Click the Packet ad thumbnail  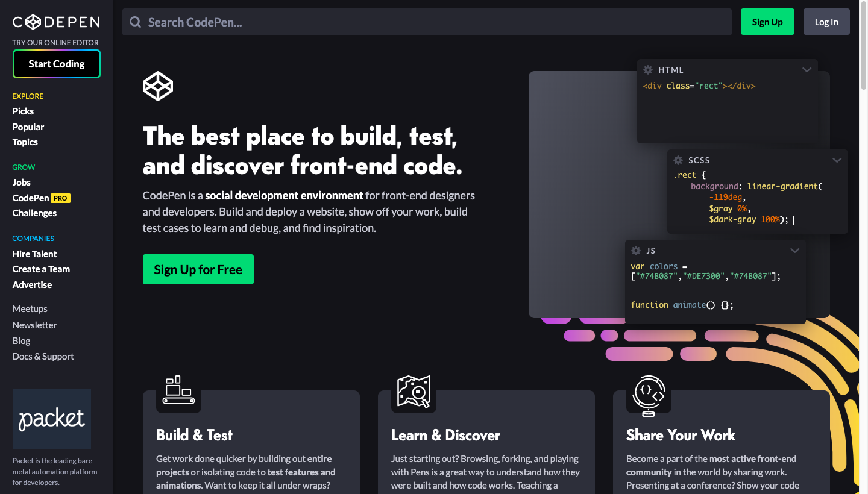[52, 419]
